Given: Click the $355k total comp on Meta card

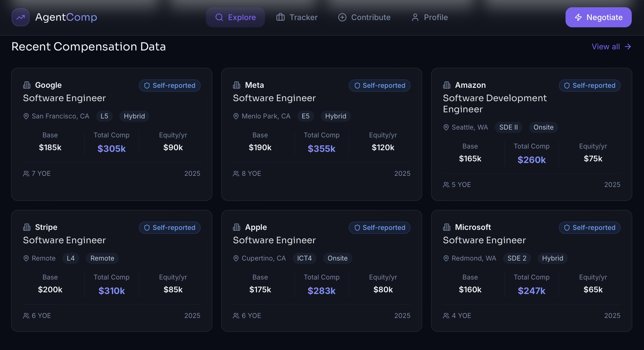Looking at the screenshot, I should [x=322, y=149].
